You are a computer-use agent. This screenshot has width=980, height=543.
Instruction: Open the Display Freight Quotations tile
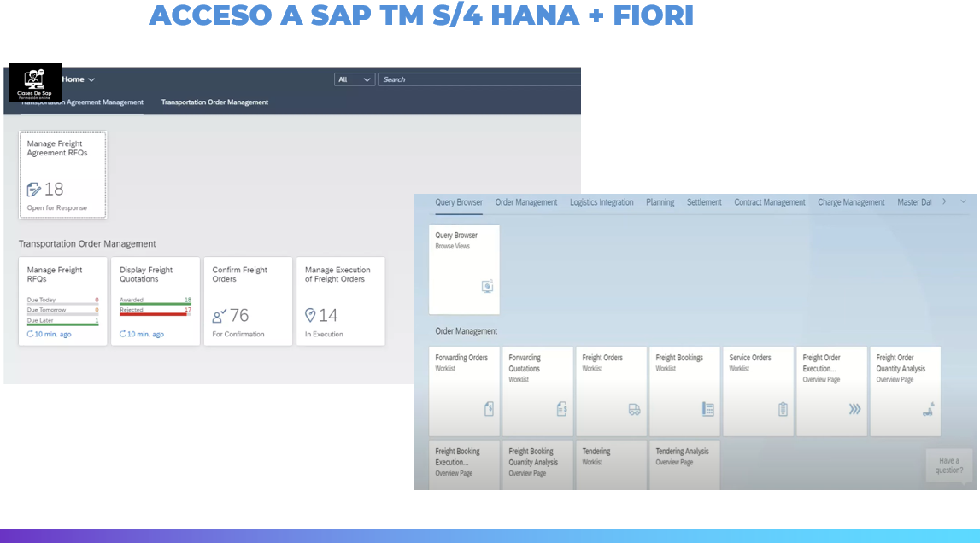[156, 301]
